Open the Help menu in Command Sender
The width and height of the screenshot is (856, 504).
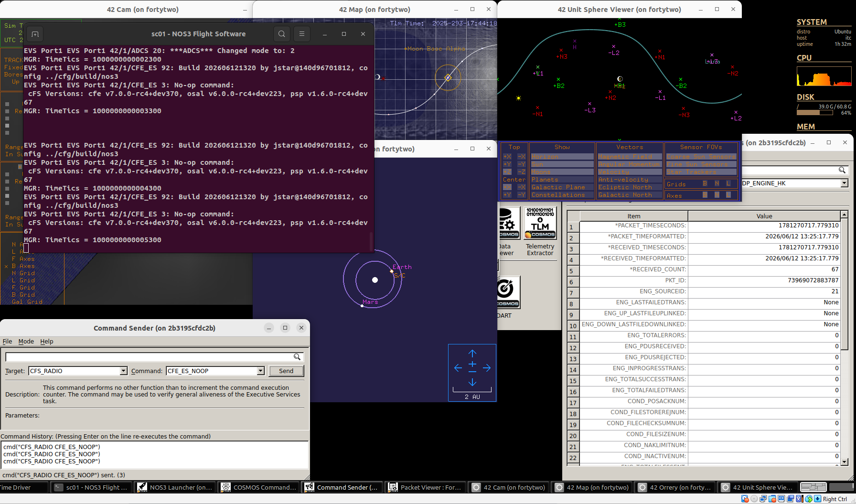coord(47,342)
